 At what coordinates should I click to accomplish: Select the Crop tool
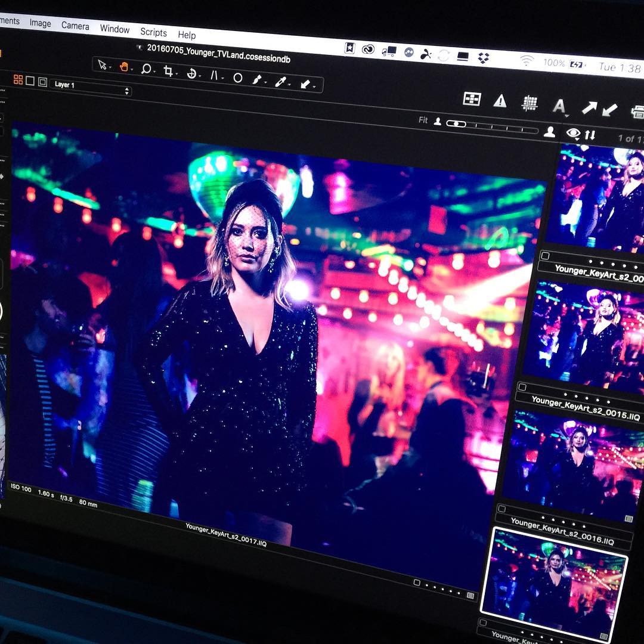click(168, 72)
